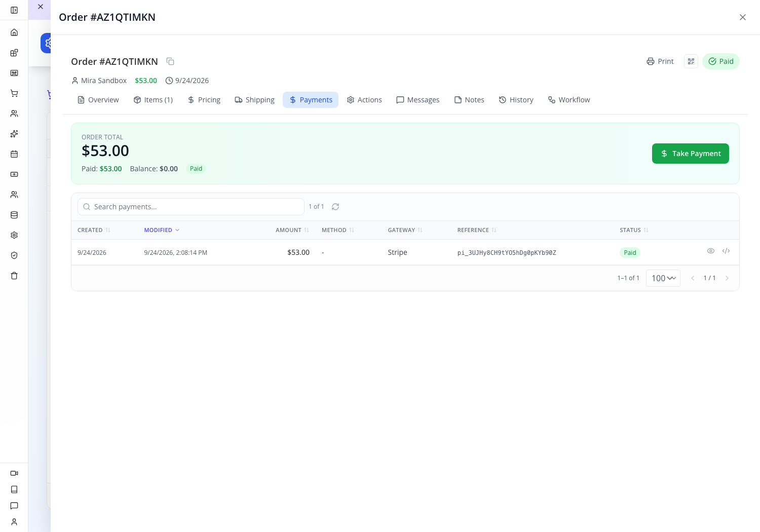Open the database sidebar icon
The image size is (760, 532).
[14, 215]
